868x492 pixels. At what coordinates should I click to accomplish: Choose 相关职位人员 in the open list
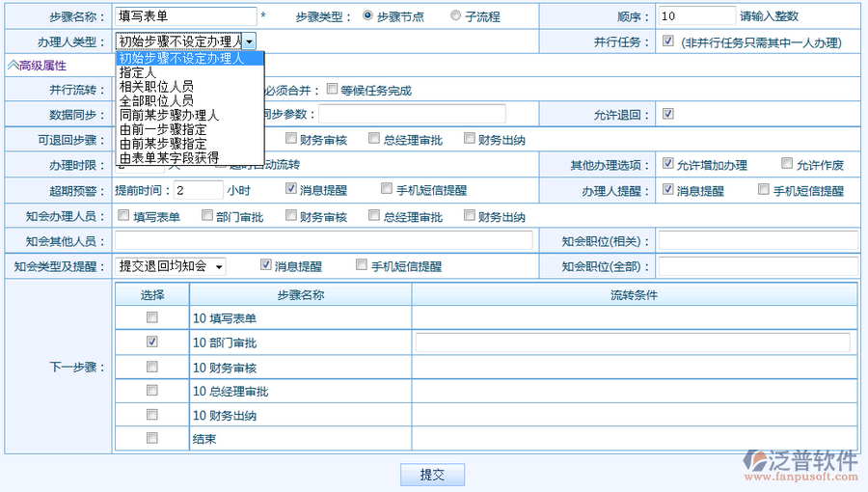(156, 86)
